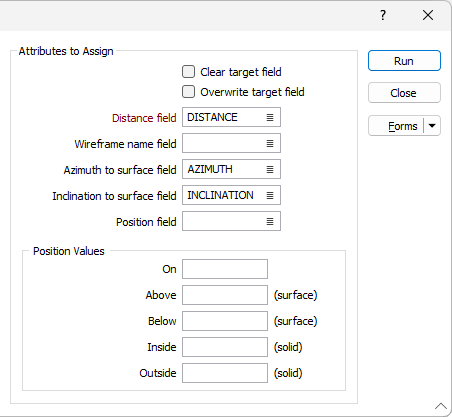Open field list icon for Azimuth to surface

(x=270, y=169)
